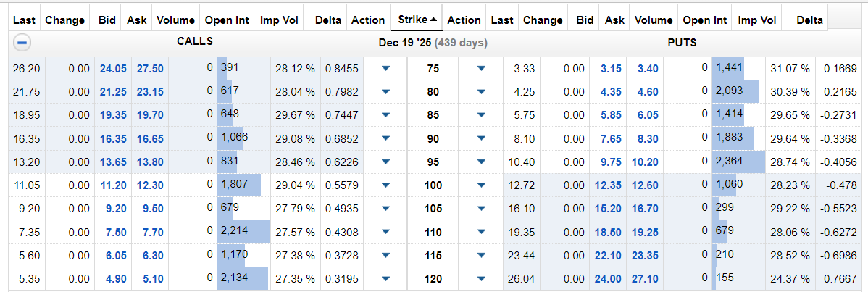Click put open interest value 2,364
868x292 pixels.
[729, 162]
